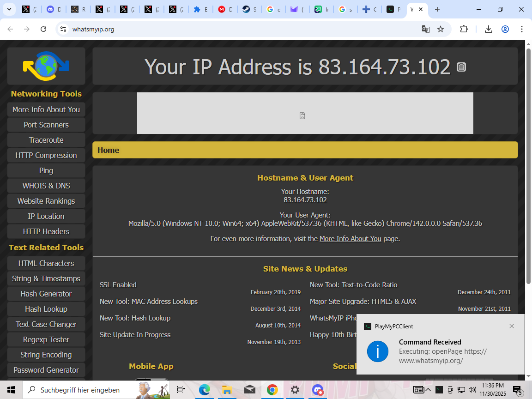Dismiss the PlayMyPCClient notification
The width and height of the screenshot is (532, 399).
coord(511,326)
